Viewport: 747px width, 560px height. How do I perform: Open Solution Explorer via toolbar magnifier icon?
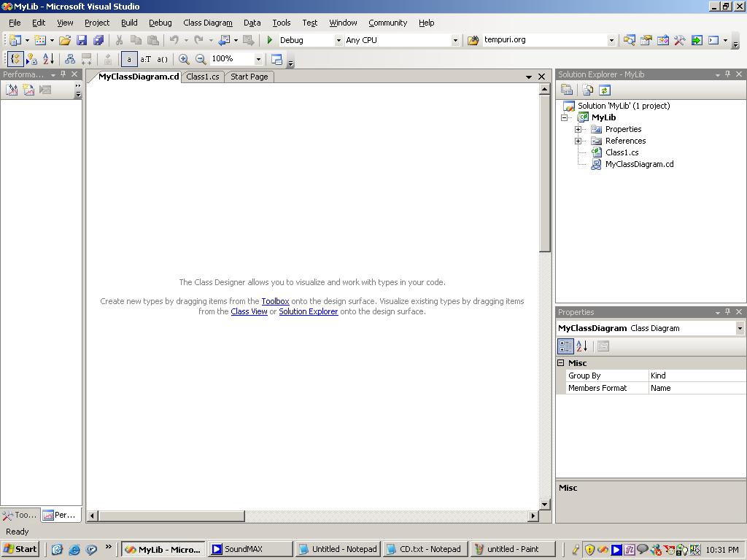click(x=629, y=41)
